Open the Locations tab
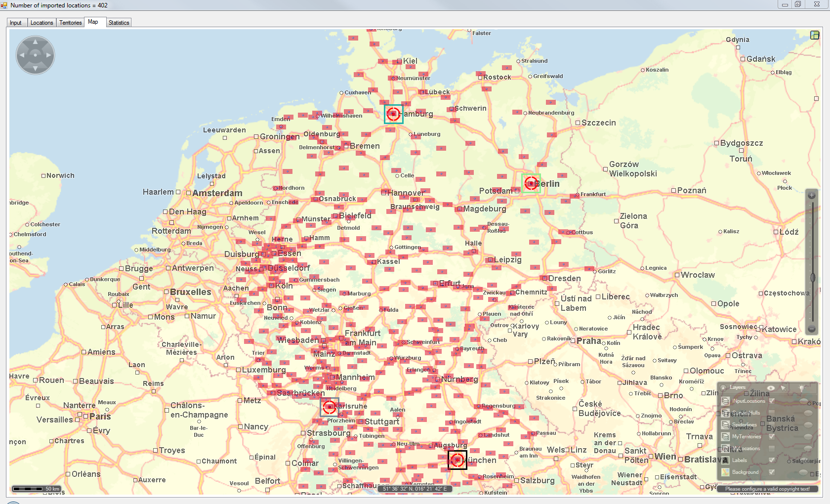The image size is (830, 504). tap(41, 23)
